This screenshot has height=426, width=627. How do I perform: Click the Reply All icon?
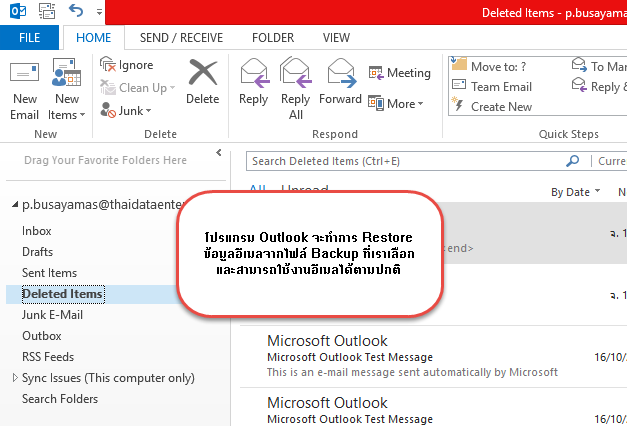pos(296,72)
